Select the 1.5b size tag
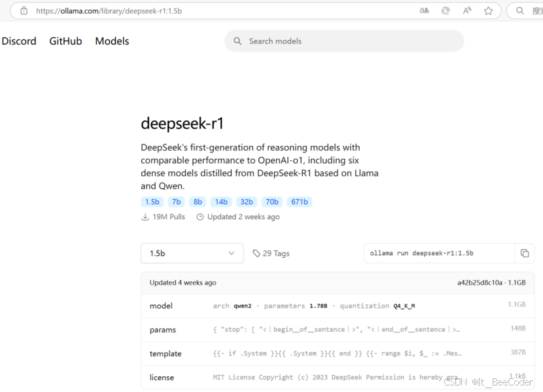The width and height of the screenshot is (543, 392). click(x=152, y=202)
